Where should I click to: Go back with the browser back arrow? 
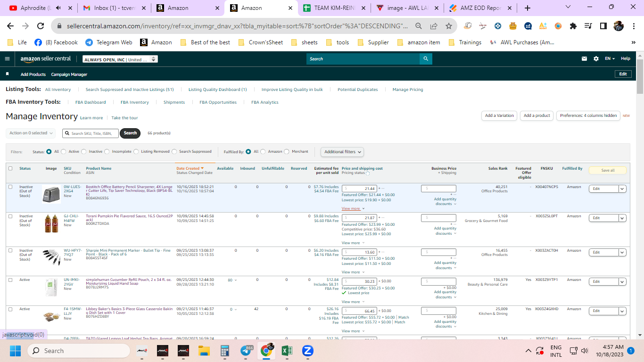pos(10,26)
